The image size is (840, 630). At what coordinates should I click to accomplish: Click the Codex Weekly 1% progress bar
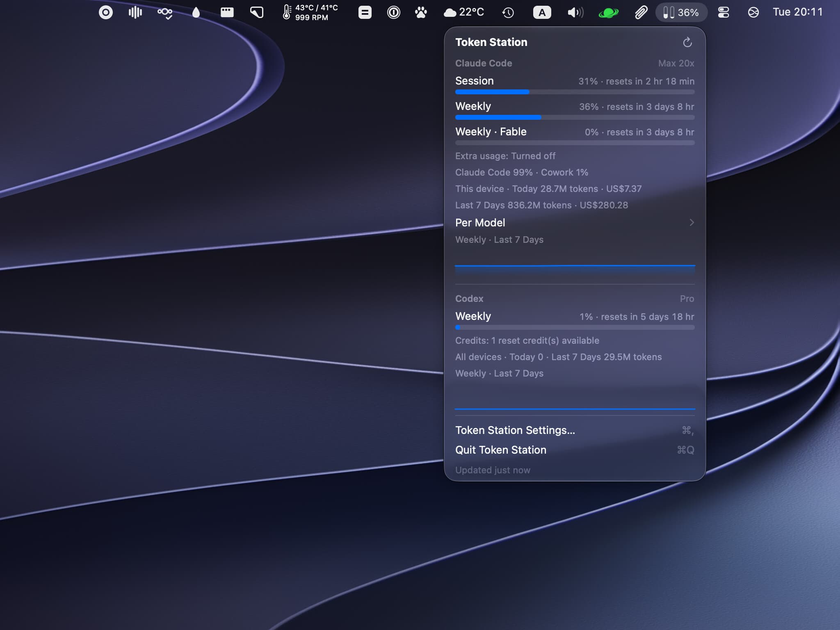pyautogui.click(x=575, y=328)
